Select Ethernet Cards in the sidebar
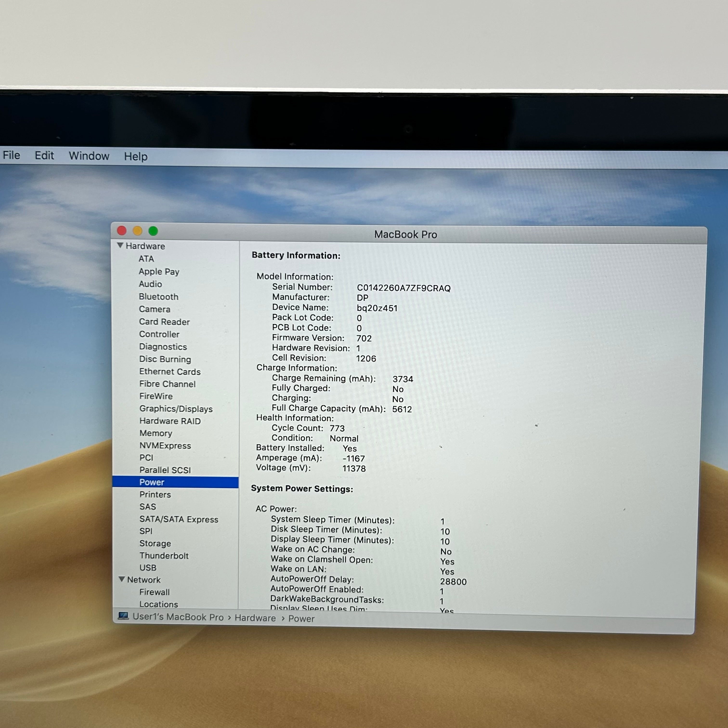The width and height of the screenshot is (728, 728). pyautogui.click(x=170, y=371)
